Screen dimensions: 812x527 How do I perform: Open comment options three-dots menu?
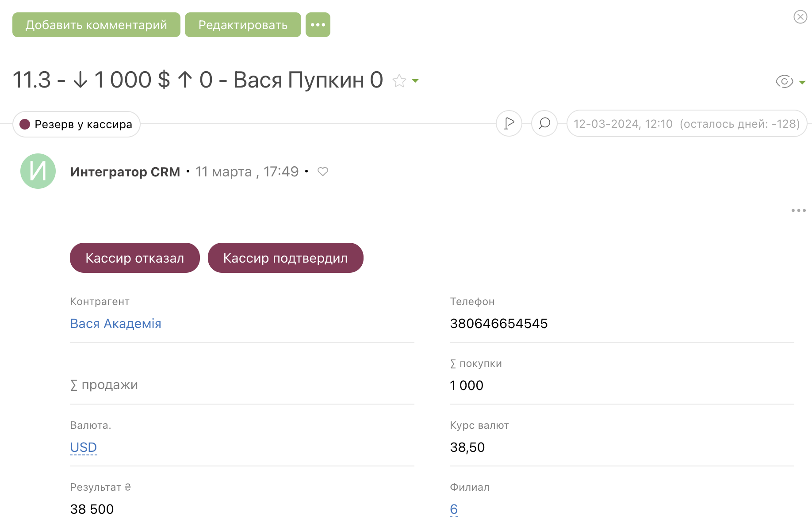point(798,210)
